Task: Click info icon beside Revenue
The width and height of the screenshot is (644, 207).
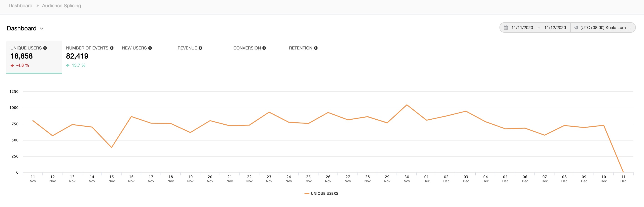Action: point(200,48)
